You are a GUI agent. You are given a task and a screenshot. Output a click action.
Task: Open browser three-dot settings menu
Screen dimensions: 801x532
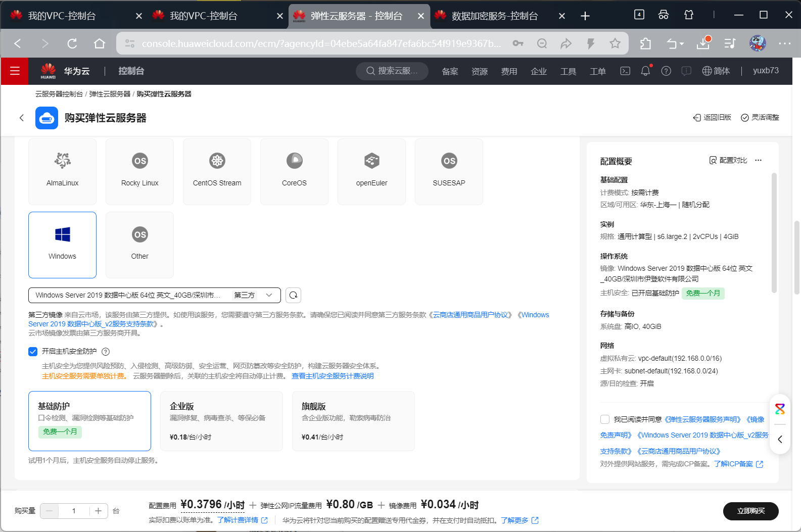(784, 43)
